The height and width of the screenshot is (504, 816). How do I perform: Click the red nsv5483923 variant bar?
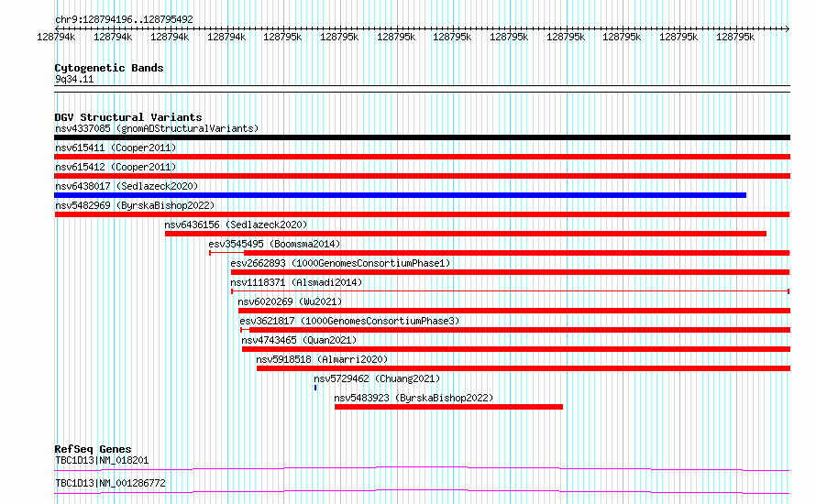448,407
